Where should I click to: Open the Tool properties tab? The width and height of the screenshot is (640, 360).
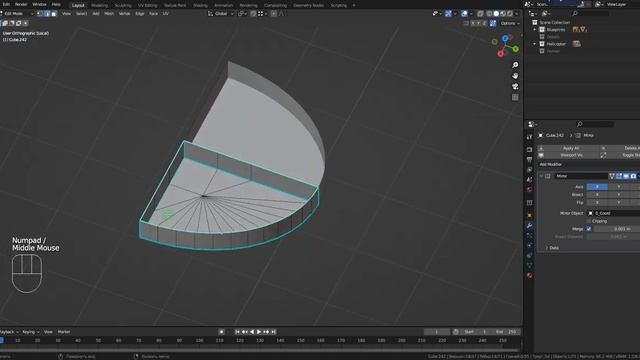(529, 137)
